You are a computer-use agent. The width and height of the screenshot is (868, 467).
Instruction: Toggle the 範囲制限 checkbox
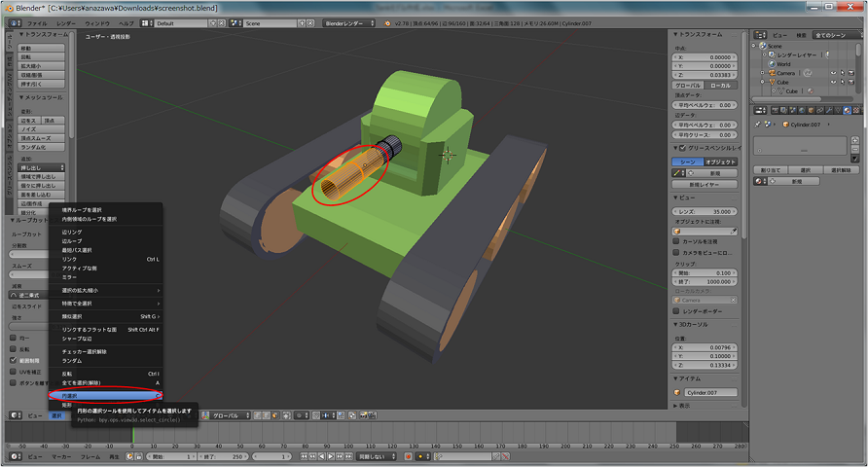[14, 359]
